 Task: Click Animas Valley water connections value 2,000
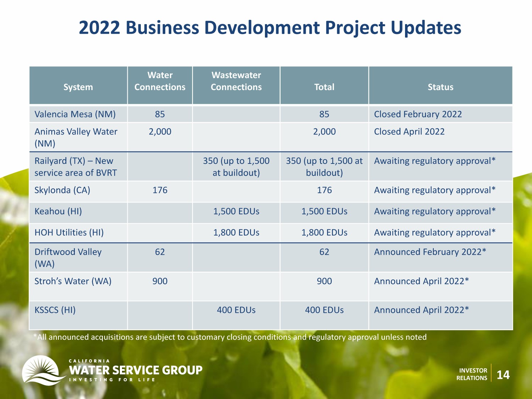tap(160, 132)
